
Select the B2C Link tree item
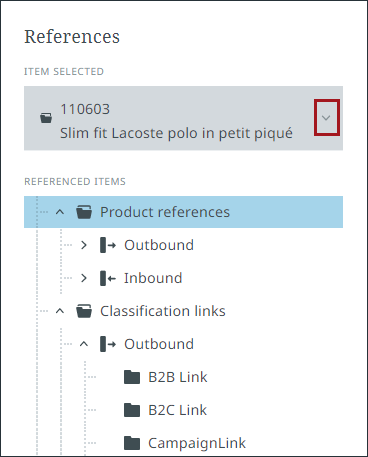(x=177, y=410)
